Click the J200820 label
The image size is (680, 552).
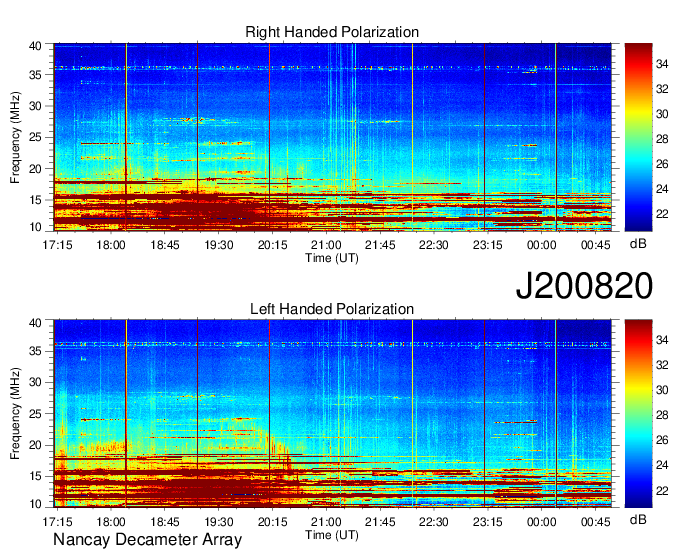pos(584,286)
